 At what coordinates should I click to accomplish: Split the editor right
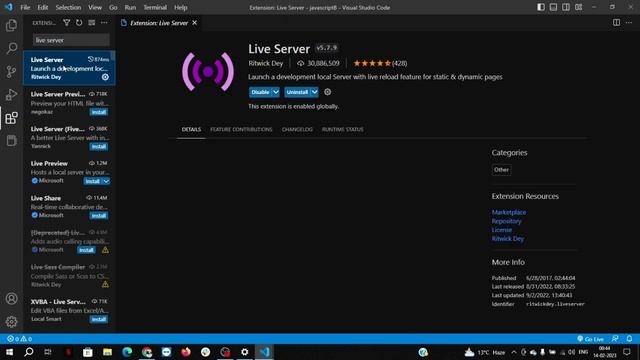click(x=616, y=23)
